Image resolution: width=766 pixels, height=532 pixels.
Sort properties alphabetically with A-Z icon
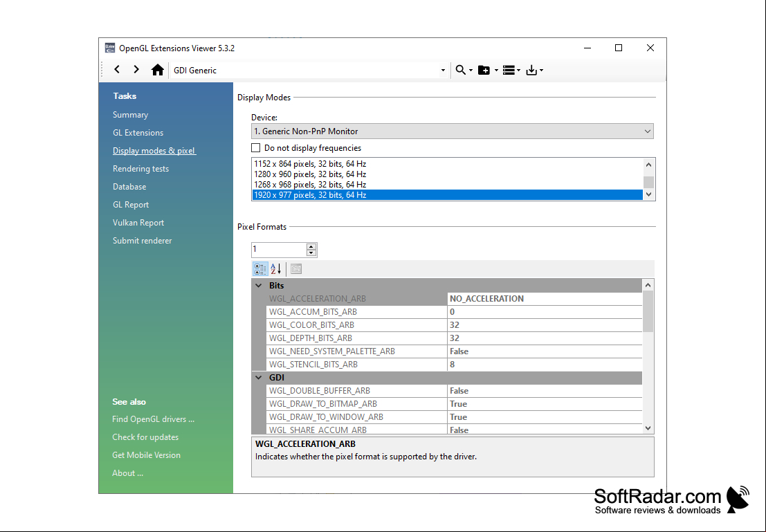(276, 268)
